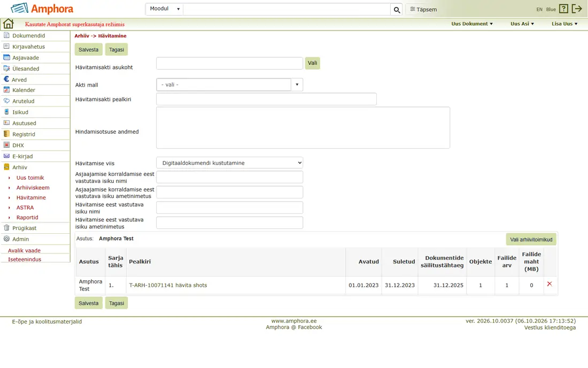Click the Isikud sidebar icon
588x368 pixels.
point(6,112)
